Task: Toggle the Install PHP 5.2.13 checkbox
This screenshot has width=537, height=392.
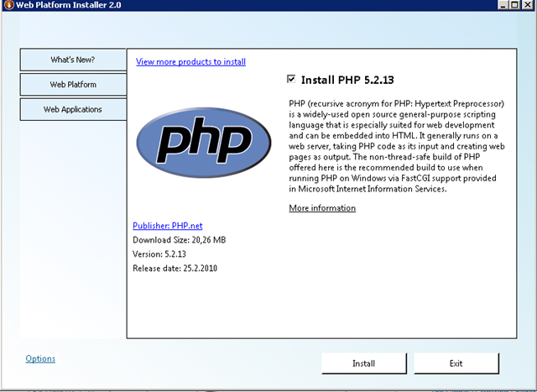Action: [291, 80]
